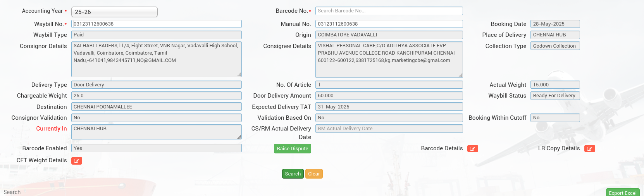644x196 pixels.
Task: Click the RM Actual Delivery Date field
Action: pos(389,129)
